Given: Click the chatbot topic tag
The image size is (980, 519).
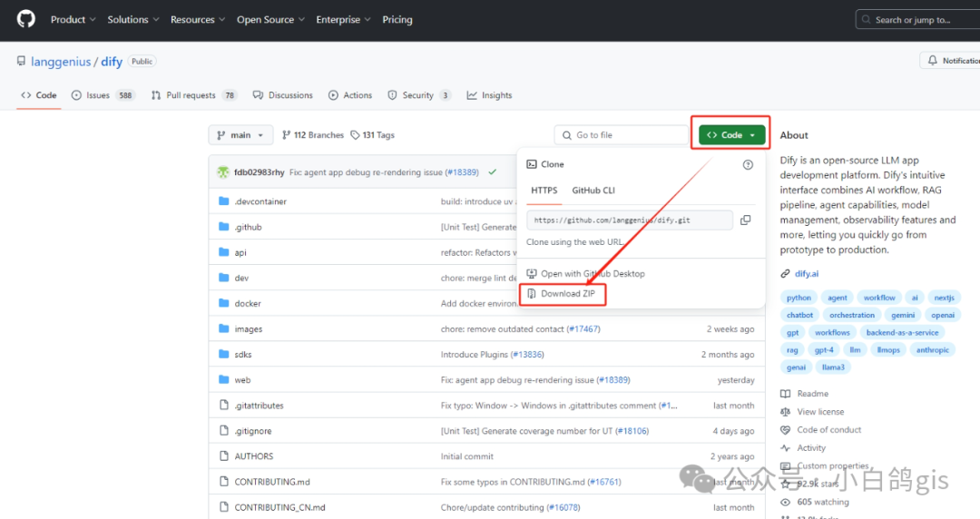Looking at the screenshot, I should tap(800, 315).
